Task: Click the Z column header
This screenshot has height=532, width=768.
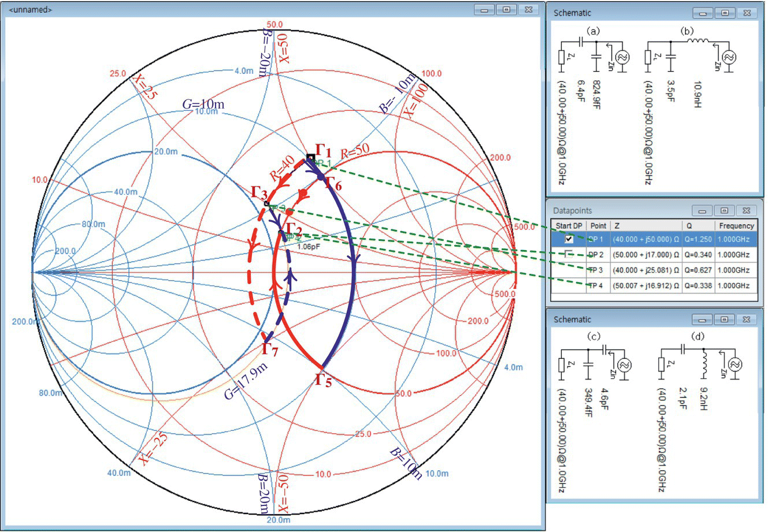Action: coord(645,225)
